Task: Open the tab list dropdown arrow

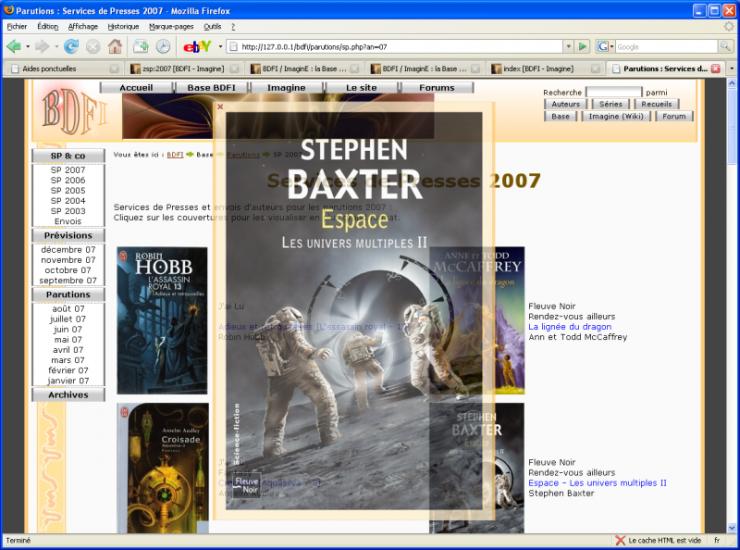Action: [x=732, y=68]
